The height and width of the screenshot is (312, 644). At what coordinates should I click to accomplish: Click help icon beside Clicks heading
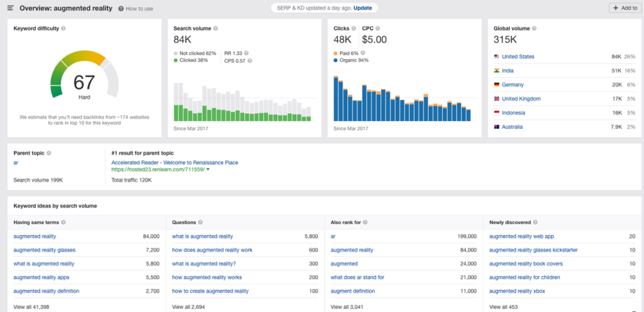click(x=353, y=29)
